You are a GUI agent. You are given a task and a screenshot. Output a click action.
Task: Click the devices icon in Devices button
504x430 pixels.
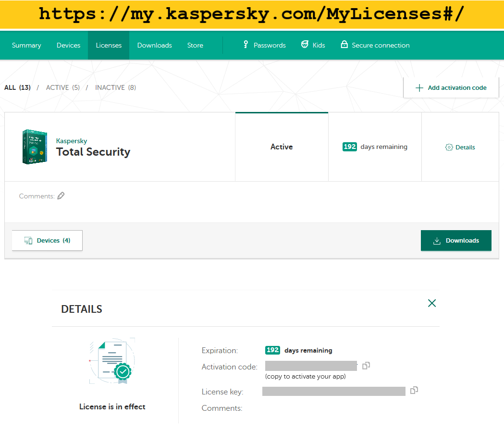coord(28,241)
